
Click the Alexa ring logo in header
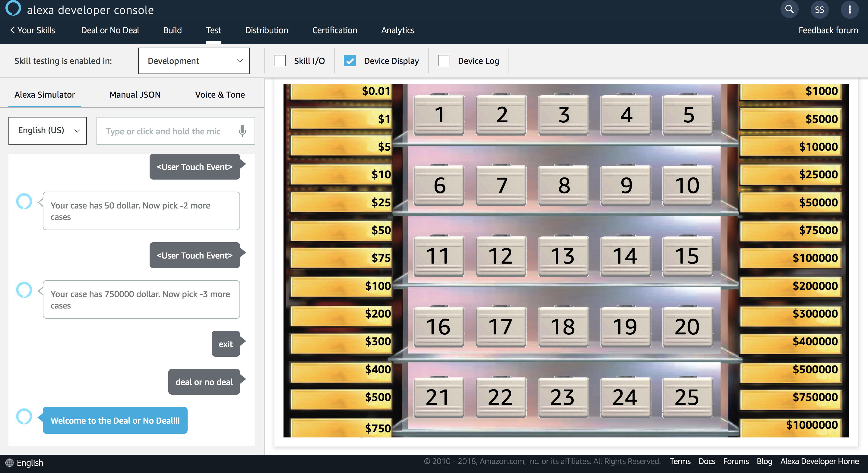(14, 8)
